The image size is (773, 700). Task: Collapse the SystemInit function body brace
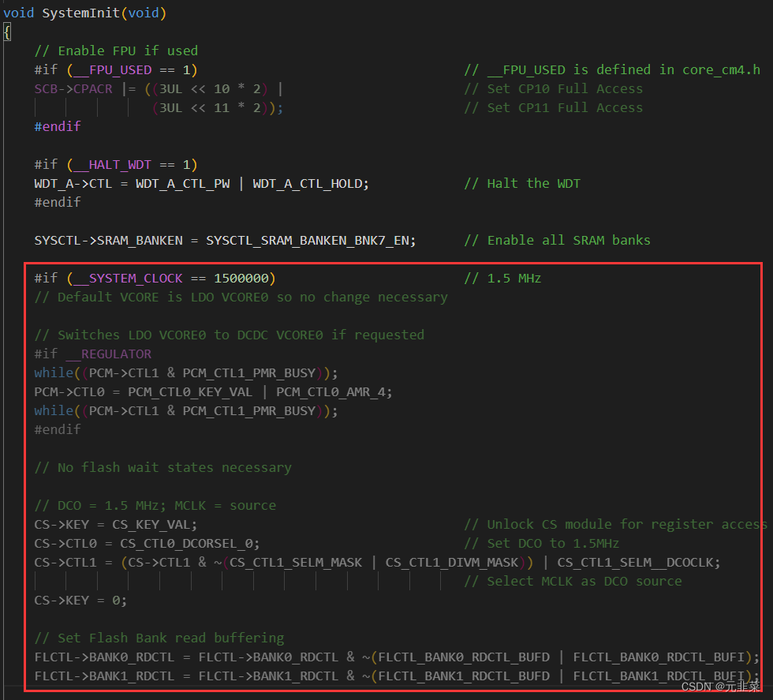(x=6, y=32)
